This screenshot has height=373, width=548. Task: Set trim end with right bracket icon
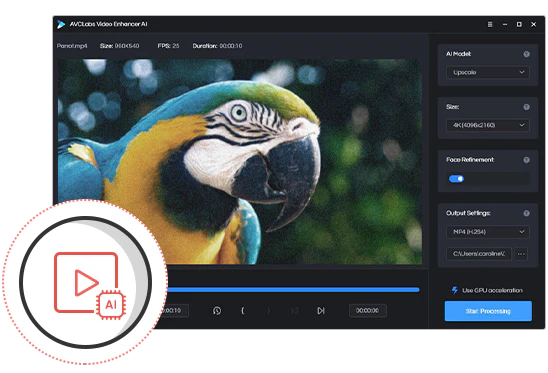click(x=269, y=310)
